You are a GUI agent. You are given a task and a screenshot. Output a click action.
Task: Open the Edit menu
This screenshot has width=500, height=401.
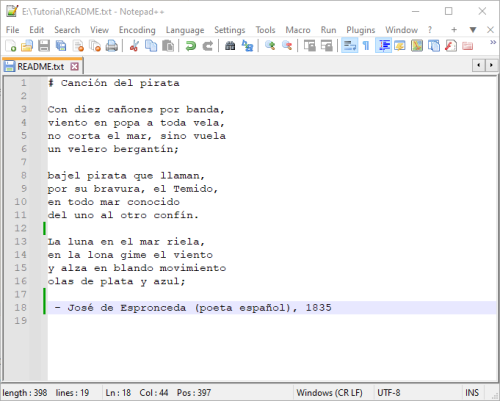point(37,30)
